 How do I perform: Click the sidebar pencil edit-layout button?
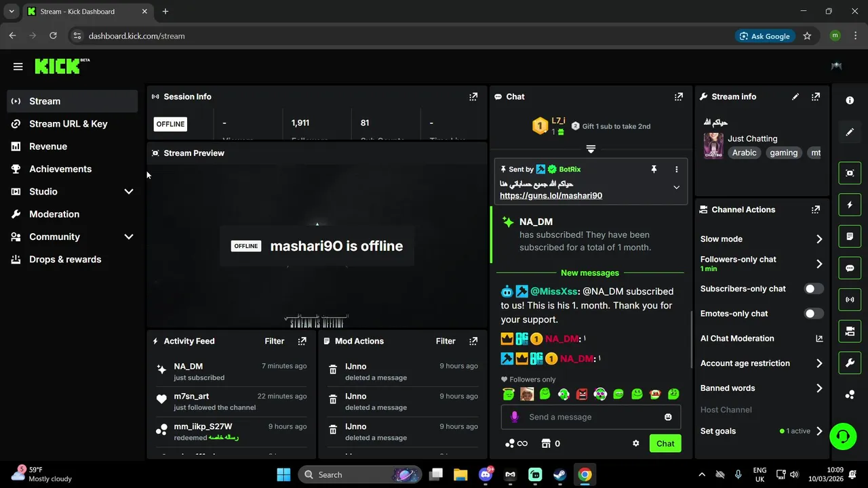coord(850,132)
